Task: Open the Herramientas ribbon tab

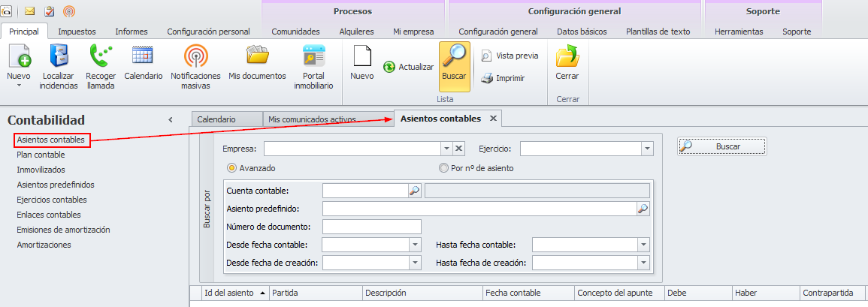Action: pyautogui.click(x=739, y=32)
